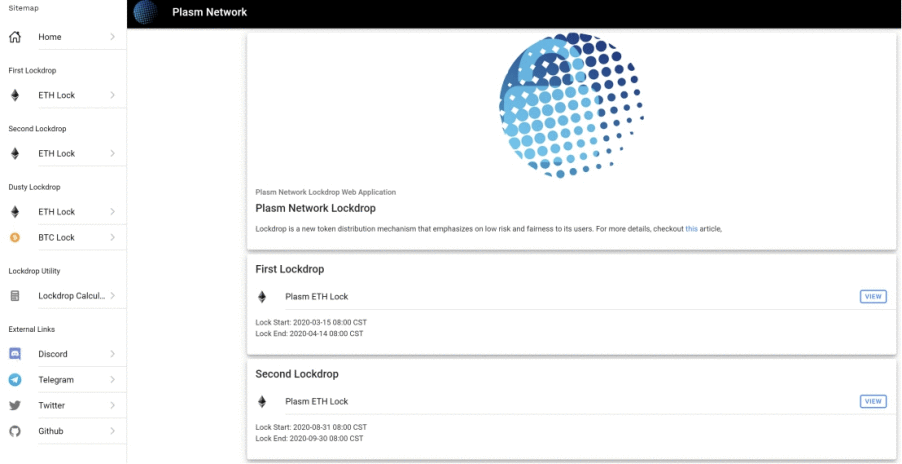Click the Bitcoin icon beside BTC Lock

pyautogui.click(x=15, y=238)
